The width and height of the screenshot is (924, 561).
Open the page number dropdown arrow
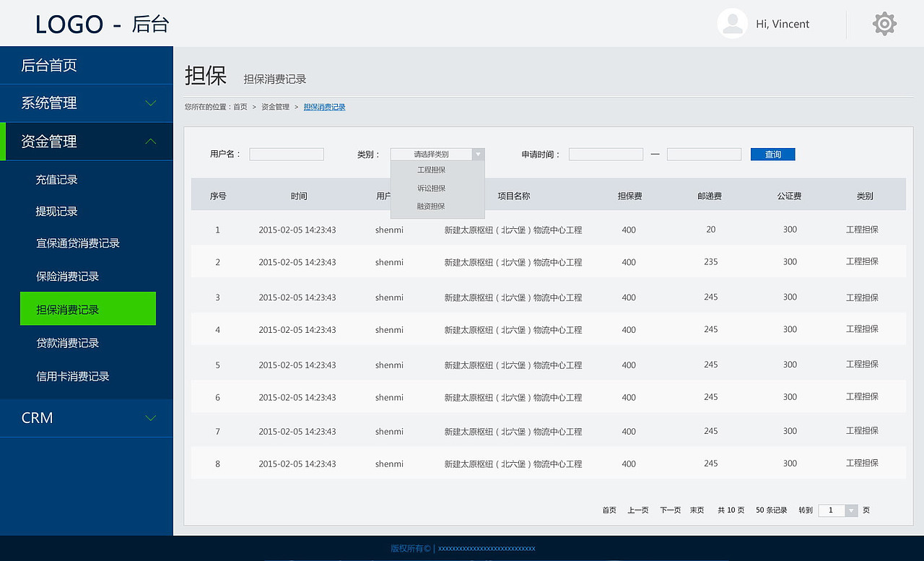click(851, 510)
